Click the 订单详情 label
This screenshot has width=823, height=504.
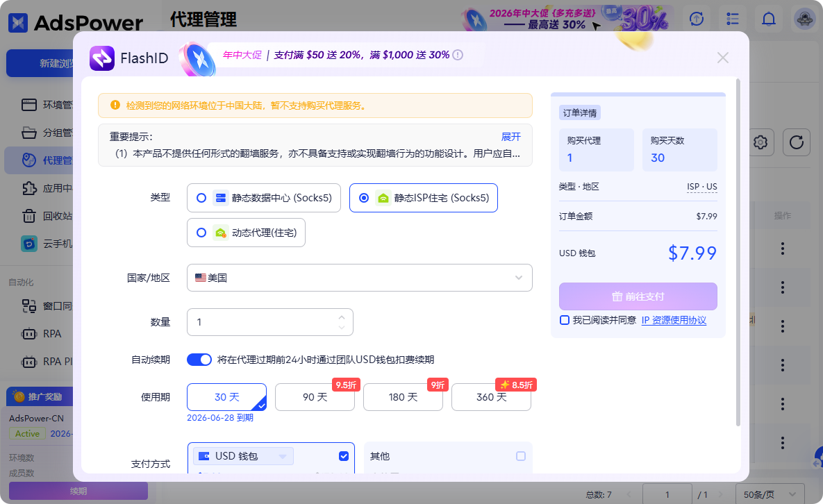coord(580,112)
